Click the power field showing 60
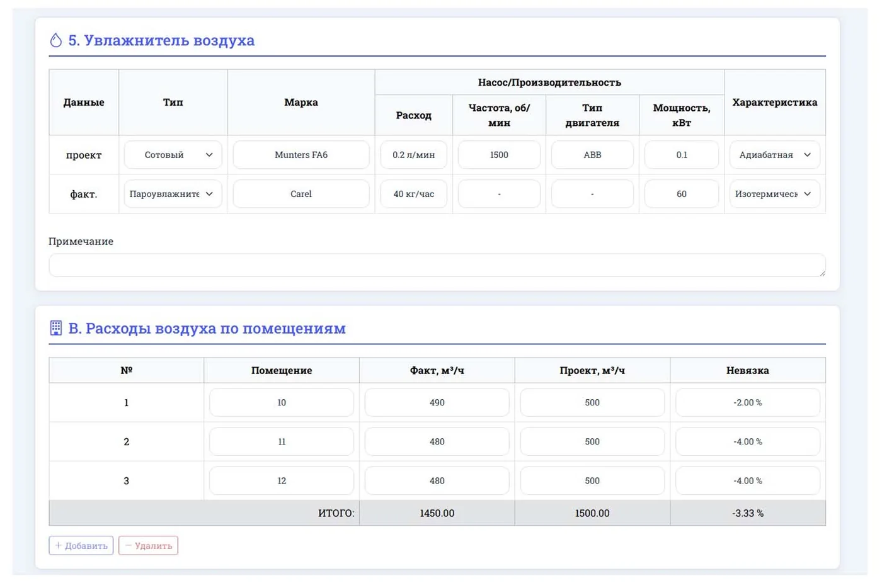Screen dimensions: 882x588 coord(682,194)
